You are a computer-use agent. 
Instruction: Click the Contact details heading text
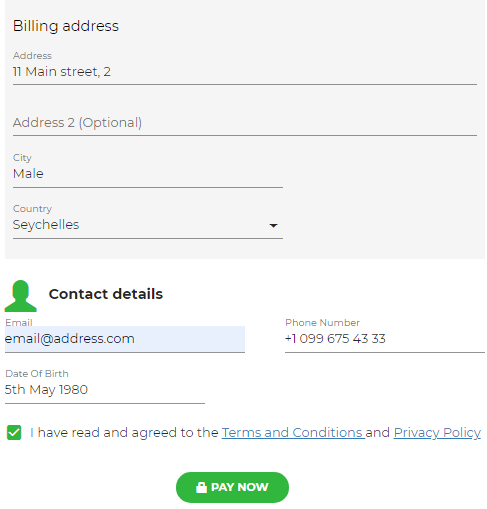(x=106, y=294)
